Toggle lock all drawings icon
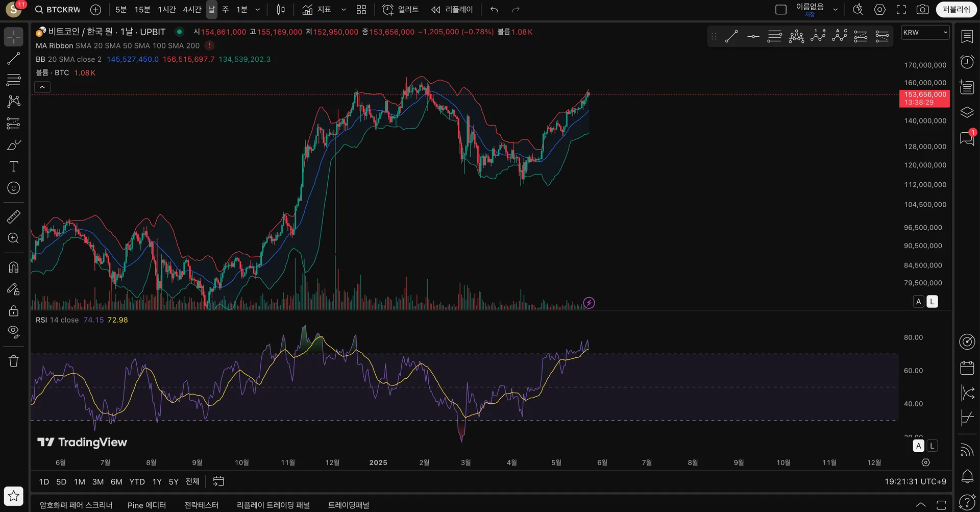Image resolution: width=980 pixels, height=512 pixels. click(x=14, y=310)
